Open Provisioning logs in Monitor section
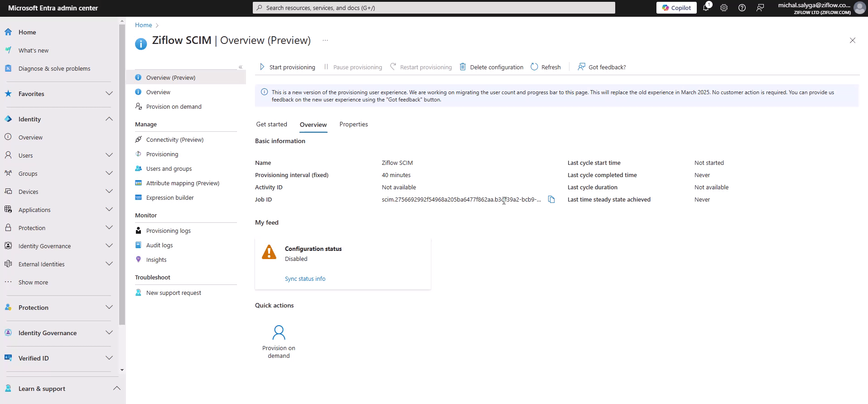This screenshot has width=868, height=404. tap(168, 231)
